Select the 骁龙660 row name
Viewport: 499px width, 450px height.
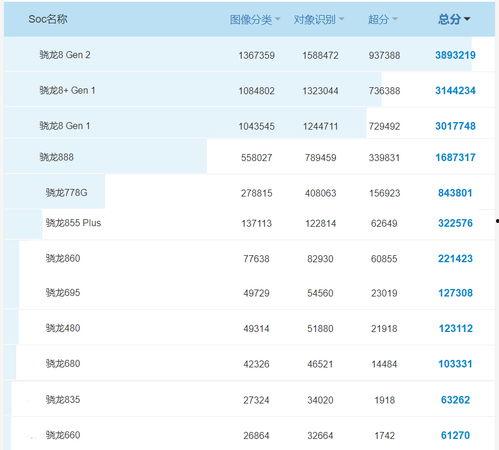click(x=63, y=435)
